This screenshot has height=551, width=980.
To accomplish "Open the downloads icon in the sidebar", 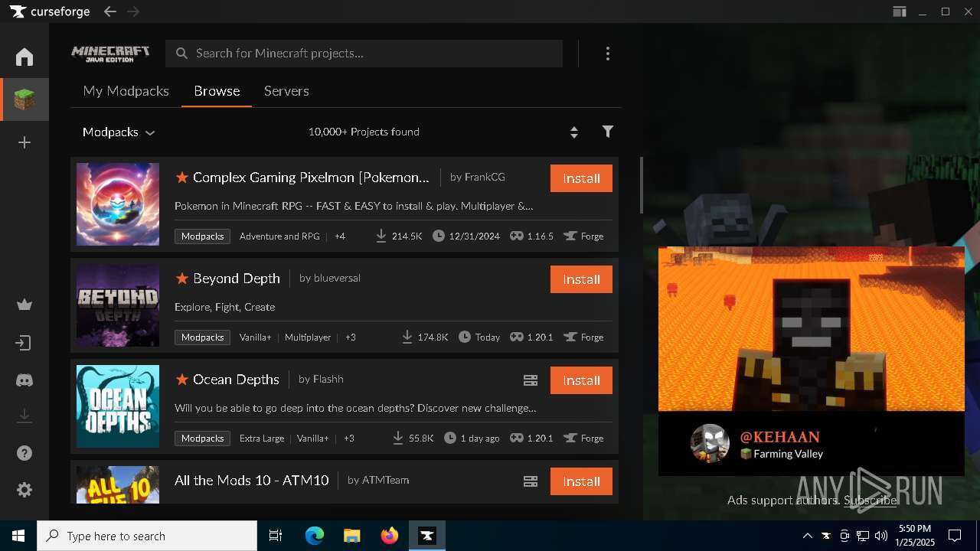I will 24,416.
